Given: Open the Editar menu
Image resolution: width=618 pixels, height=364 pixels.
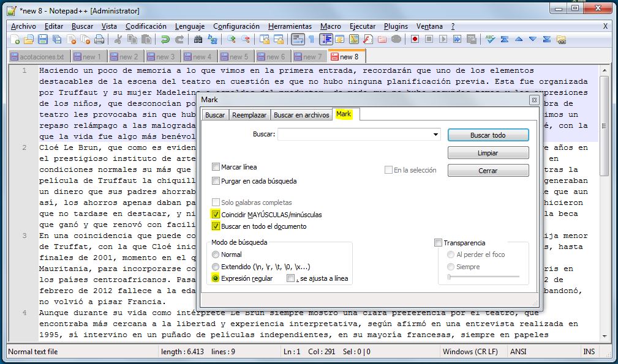Looking at the screenshot, I should pyautogui.click(x=54, y=26).
